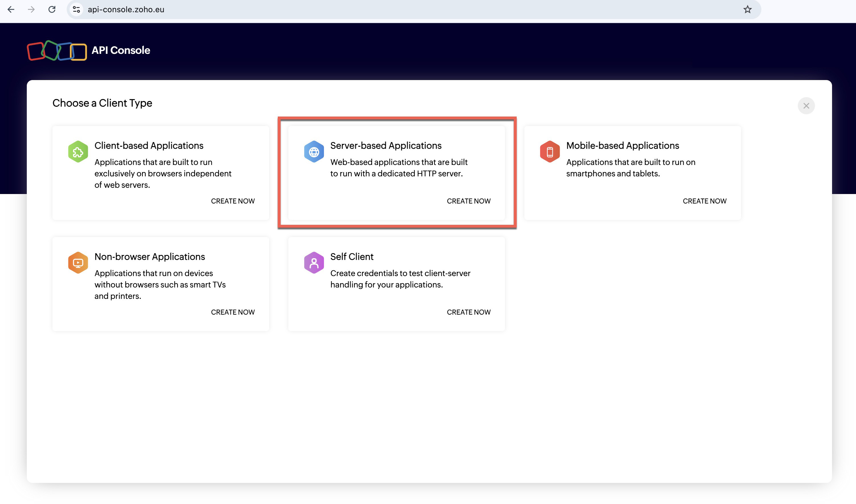Select CREATE NOW for Self Client
Viewport: 856px width, 504px height.
click(468, 312)
